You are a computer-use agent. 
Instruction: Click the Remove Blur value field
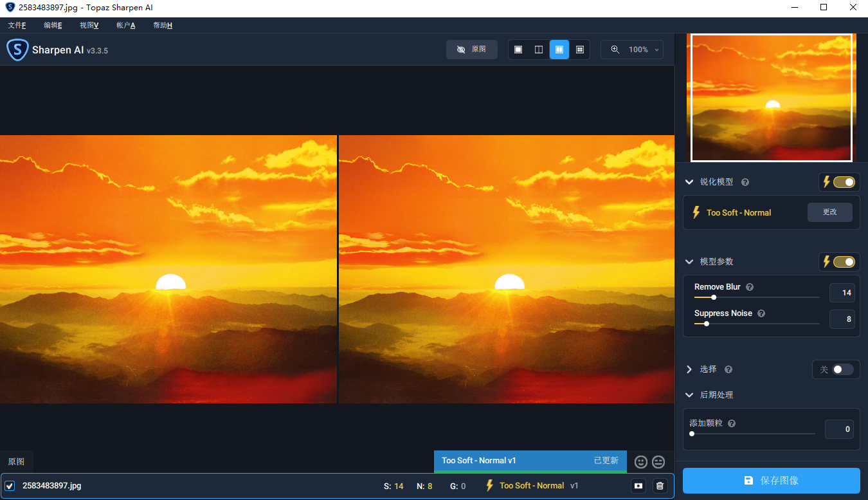(842, 293)
